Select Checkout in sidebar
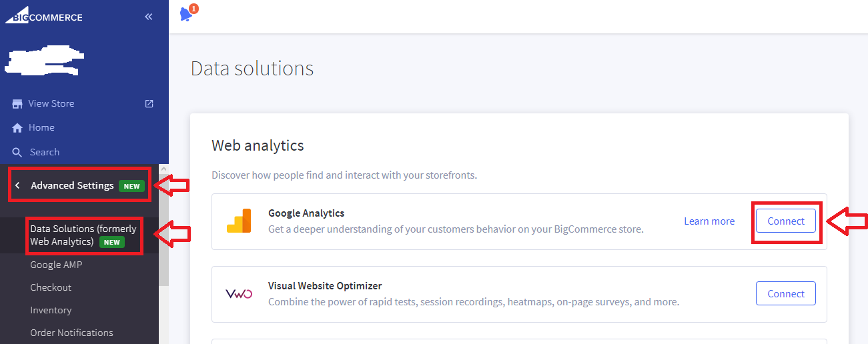 click(51, 287)
